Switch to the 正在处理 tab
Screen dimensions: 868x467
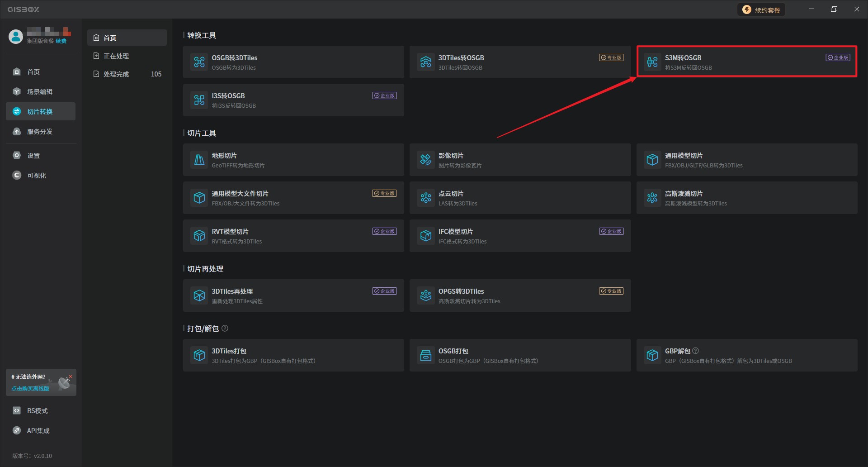pyautogui.click(x=116, y=56)
